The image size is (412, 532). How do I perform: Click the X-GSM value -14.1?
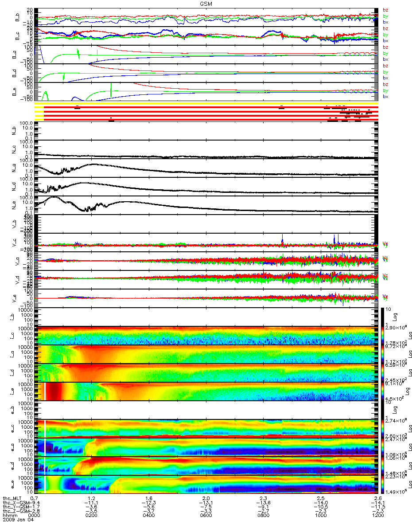coord(377,503)
